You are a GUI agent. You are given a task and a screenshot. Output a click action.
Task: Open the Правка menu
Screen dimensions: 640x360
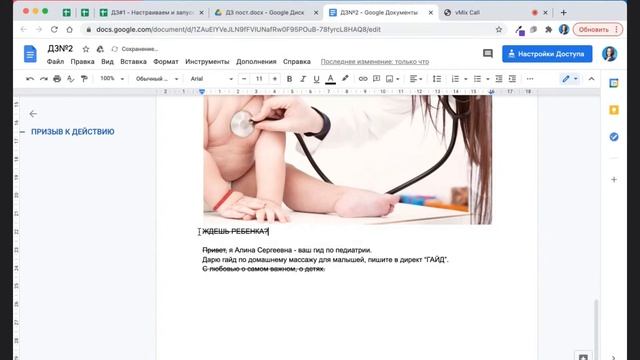pyautogui.click(x=82, y=62)
